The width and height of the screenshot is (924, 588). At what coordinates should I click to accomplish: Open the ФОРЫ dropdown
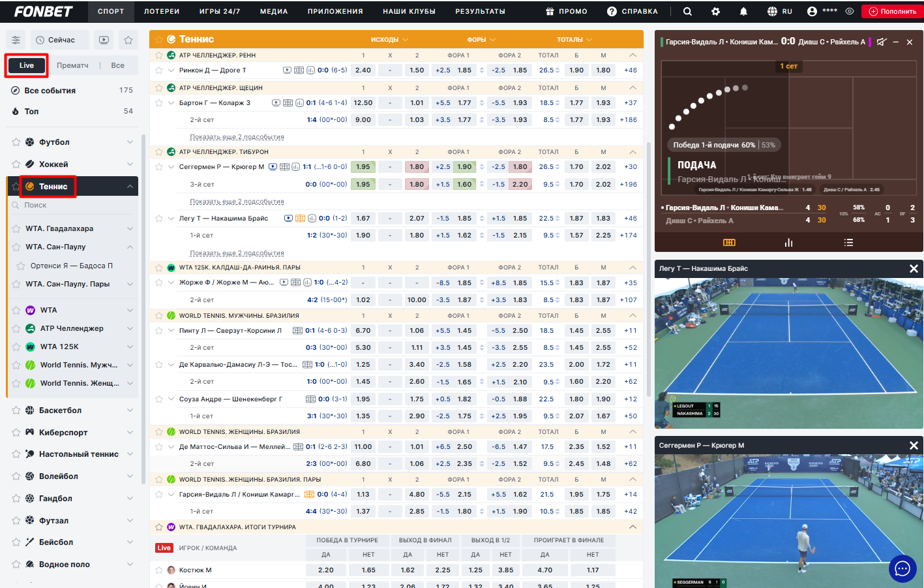[x=481, y=40]
